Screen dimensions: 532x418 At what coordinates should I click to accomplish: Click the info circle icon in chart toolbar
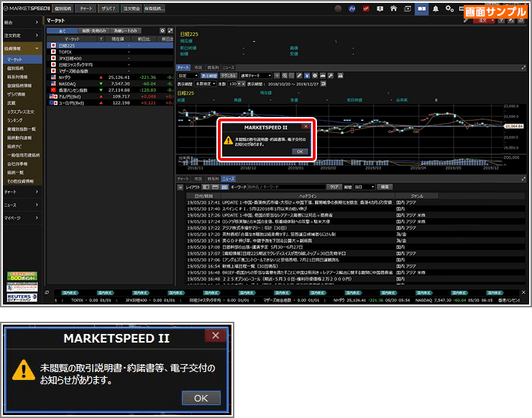pos(315,75)
